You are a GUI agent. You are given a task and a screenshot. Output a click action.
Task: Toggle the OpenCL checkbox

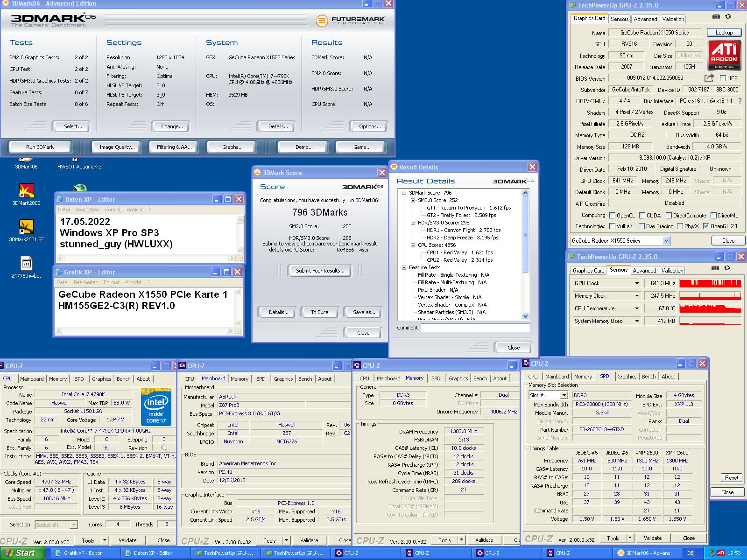pos(612,216)
